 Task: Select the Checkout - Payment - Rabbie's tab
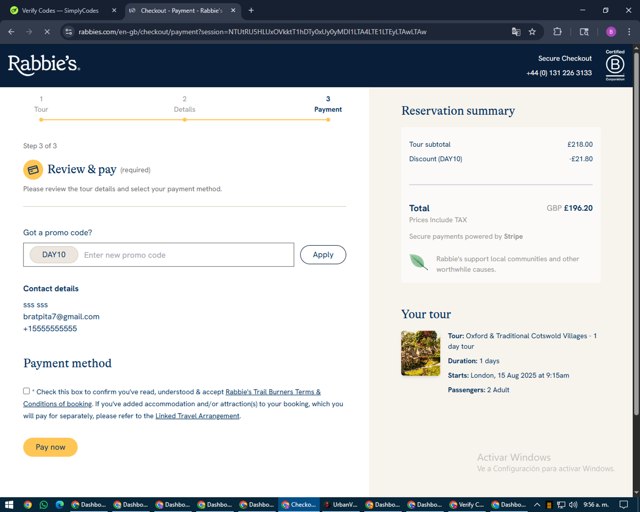(181, 11)
